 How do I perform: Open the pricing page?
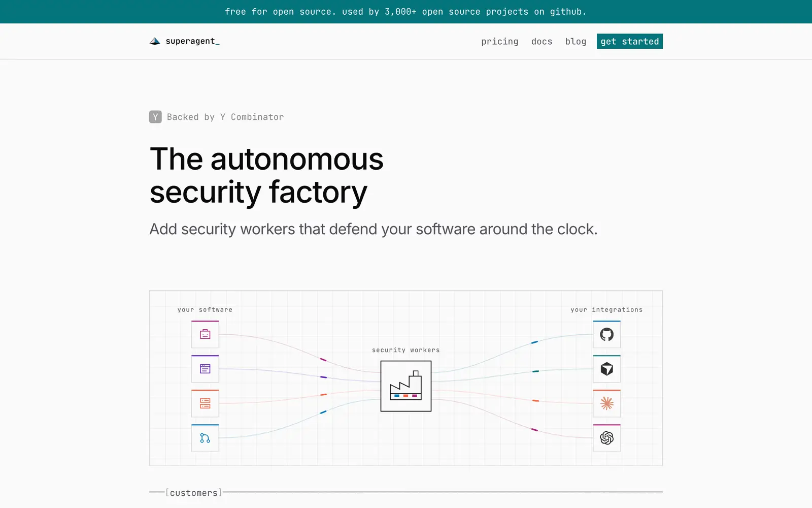click(x=500, y=42)
